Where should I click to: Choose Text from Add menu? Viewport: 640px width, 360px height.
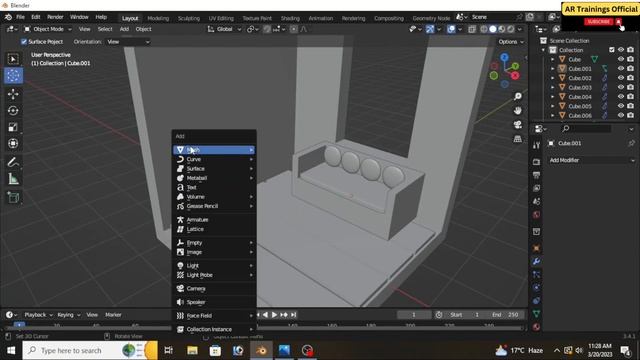214,187
